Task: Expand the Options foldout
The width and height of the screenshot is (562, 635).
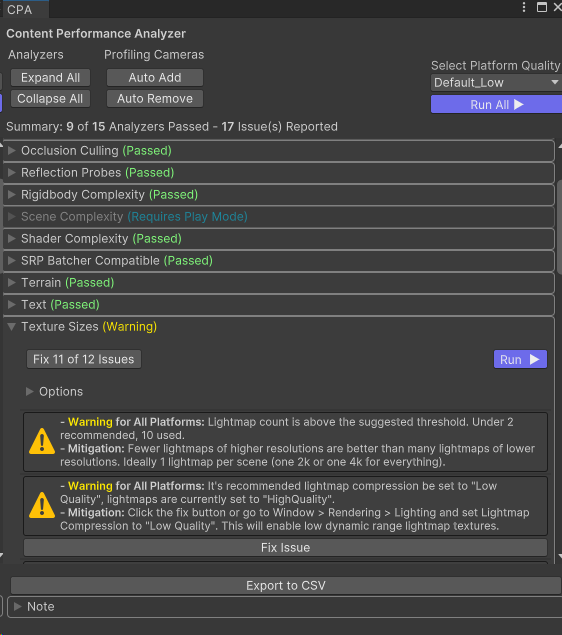Action: point(29,392)
